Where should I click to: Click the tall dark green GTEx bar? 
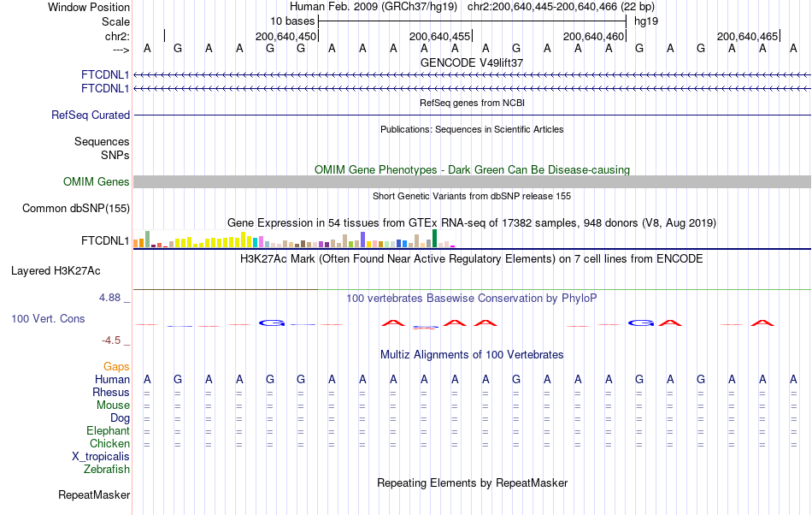pyautogui.click(x=434, y=239)
